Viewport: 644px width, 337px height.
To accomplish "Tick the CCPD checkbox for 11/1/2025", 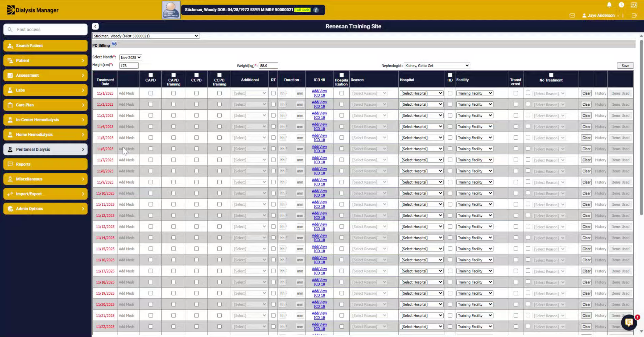I will click(196, 93).
